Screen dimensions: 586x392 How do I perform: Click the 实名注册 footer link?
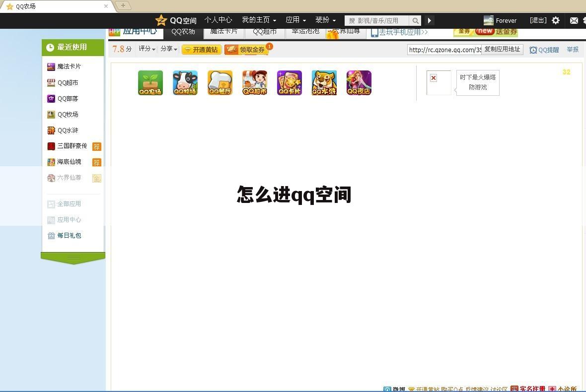(528, 389)
